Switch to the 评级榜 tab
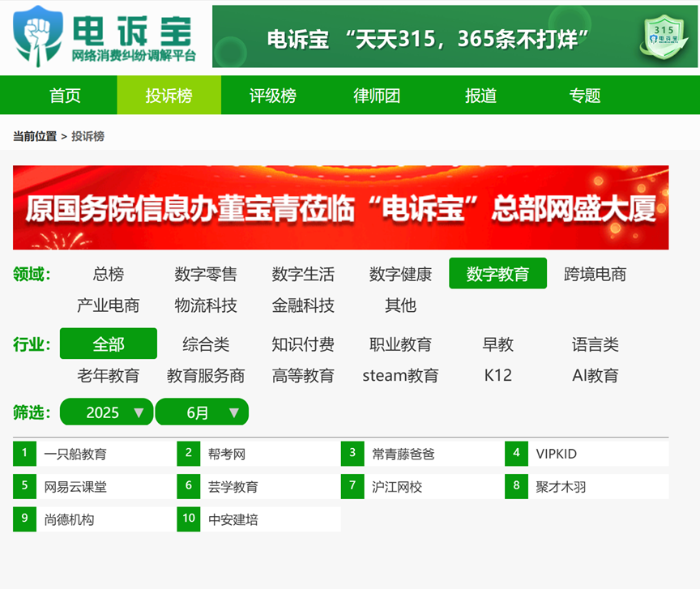 (x=273, y=95)
